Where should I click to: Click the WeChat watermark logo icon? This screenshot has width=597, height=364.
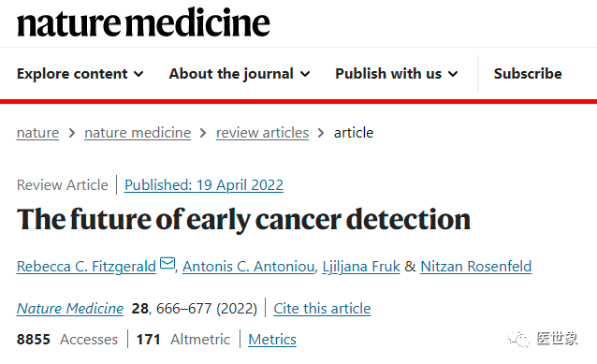[x=518, y=338]
